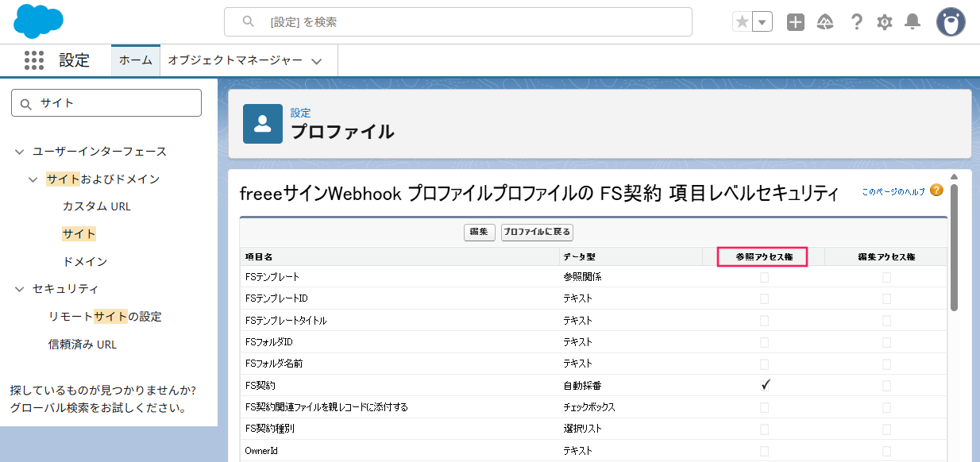Viewport: 980px width, 462px height.
Task: Open the App Launcher dots grid
Action: (34, 60)
